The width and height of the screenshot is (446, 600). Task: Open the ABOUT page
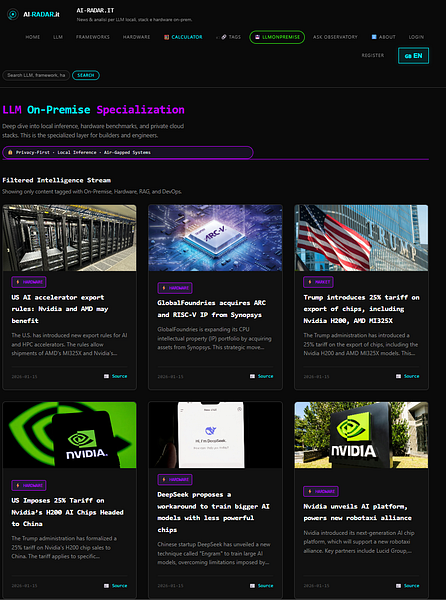coord(384,37)
